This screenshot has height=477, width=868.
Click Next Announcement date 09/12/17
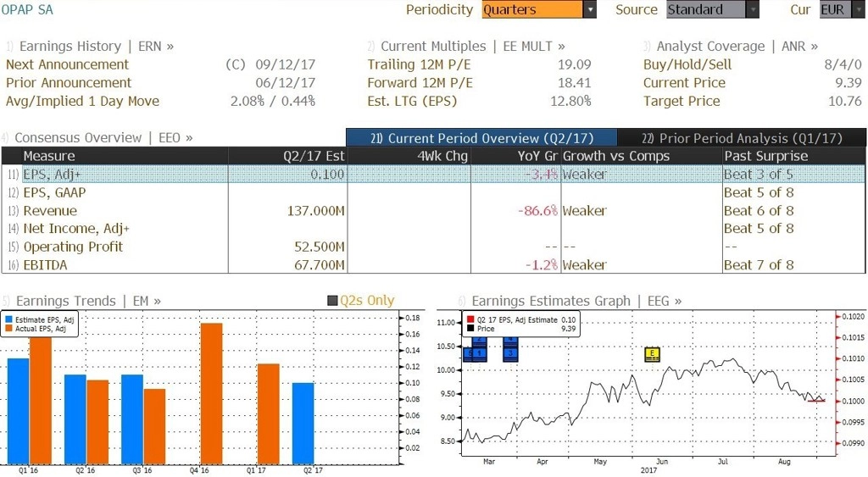(x=285, y=64)
